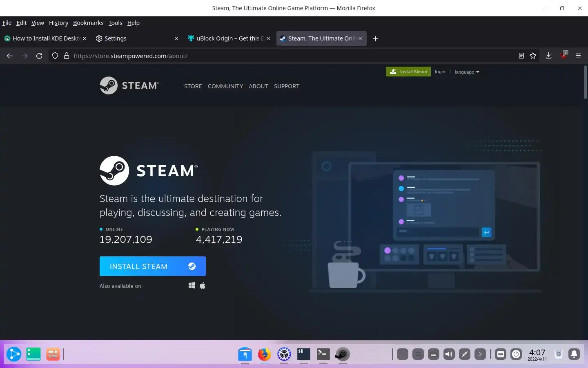Open the Firefox downloads panel
This screenshot has width=588, height=368.
(x=549, y=56)
